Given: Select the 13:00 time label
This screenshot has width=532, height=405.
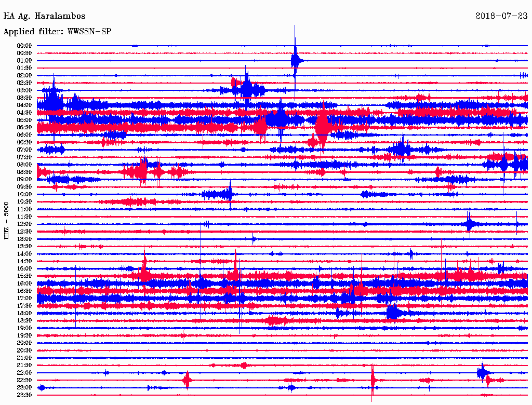Looking at the screenshot, I should 24,239.
